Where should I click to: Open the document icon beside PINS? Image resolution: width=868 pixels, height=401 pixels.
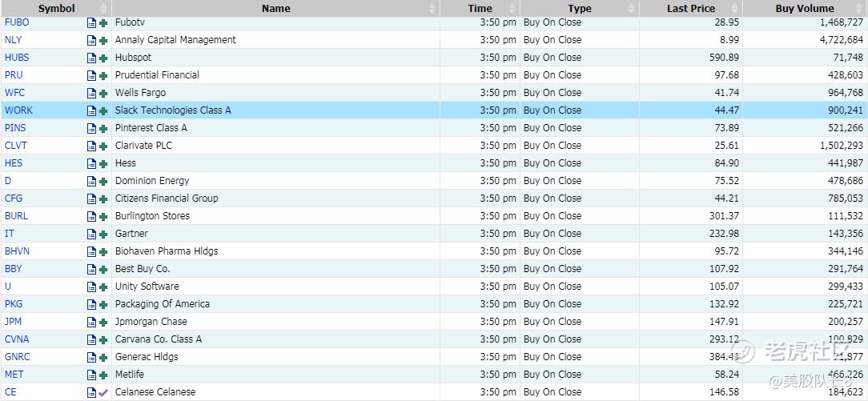pyautogui.click(x=91, y=128)
